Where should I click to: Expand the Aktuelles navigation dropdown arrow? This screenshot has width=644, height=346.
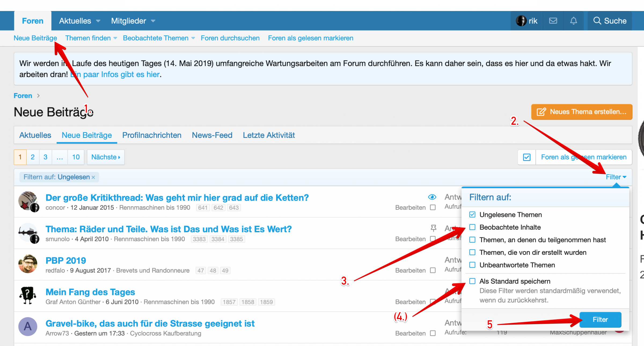pos(98,21)
